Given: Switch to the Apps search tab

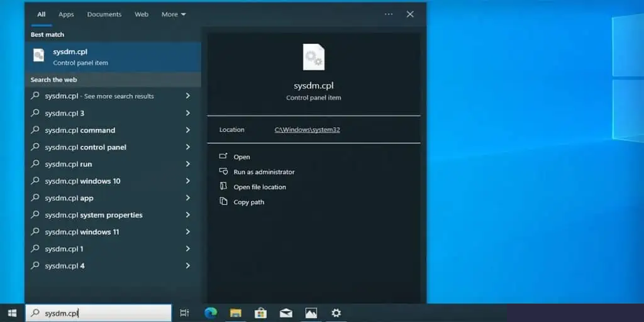Looking at the screenshot, I should coord(66,14).
